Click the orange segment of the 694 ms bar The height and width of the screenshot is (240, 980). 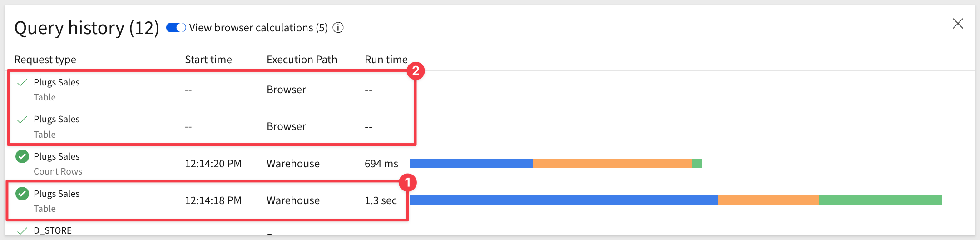coord(612,163)
